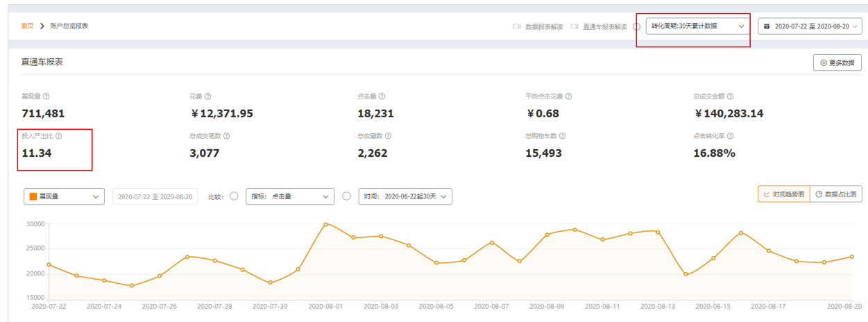This screenshot has width=868, height=322.
Task: Click help icon next to 平均点击花费
Action: (x=569, y=96)
